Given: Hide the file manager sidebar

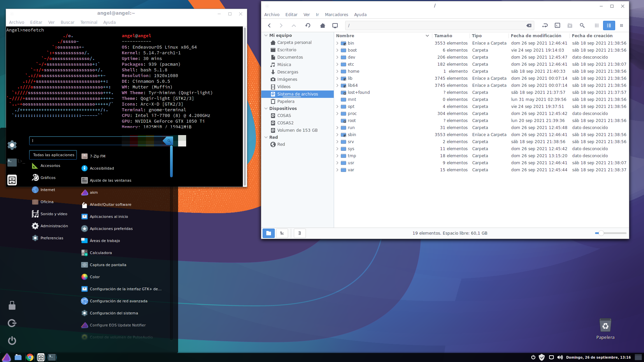Looking at the screenshot, I should [x=300, y=233].
